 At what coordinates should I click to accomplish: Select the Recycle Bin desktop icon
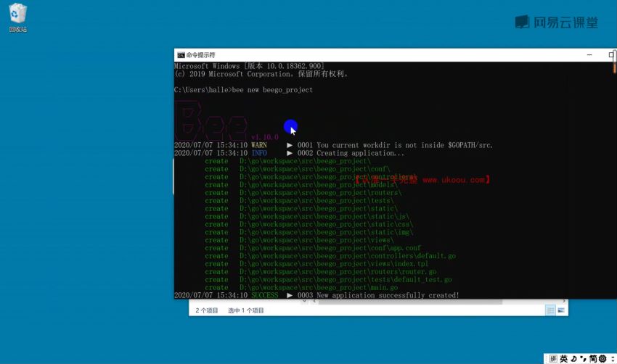point(17,17)
